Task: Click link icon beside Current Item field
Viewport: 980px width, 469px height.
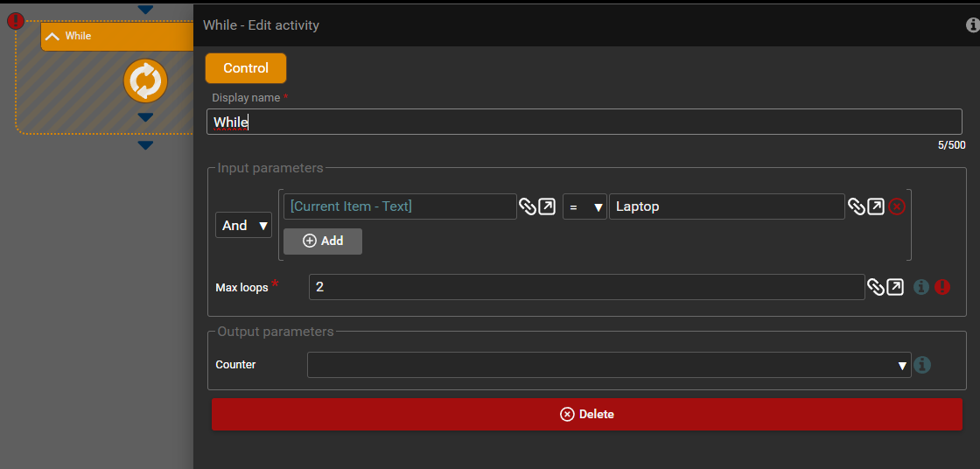Action: [x=527, y=207]
